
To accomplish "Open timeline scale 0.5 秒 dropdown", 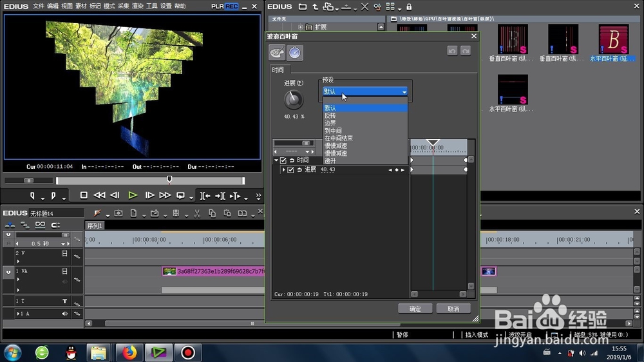I will tap(63, 243).
